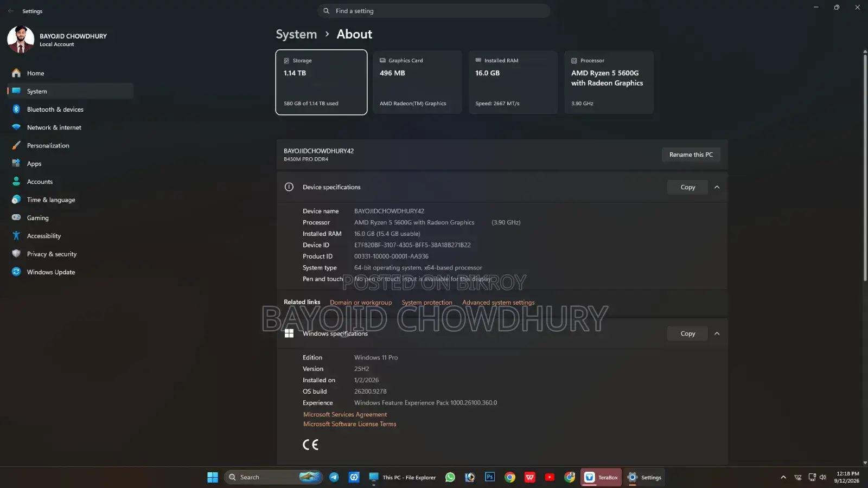The height and width of the screenshot is (488, 868).
Task: Open the Windows Start menu
Action: [213, 477]
